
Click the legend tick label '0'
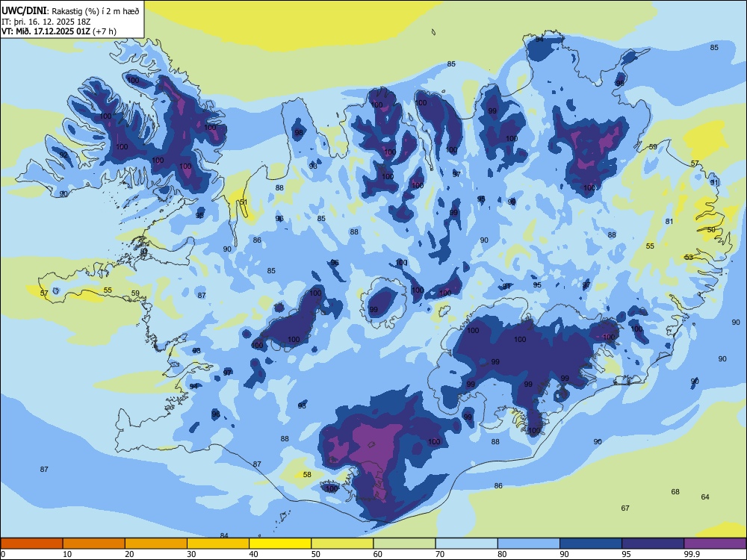coord(3,554)
